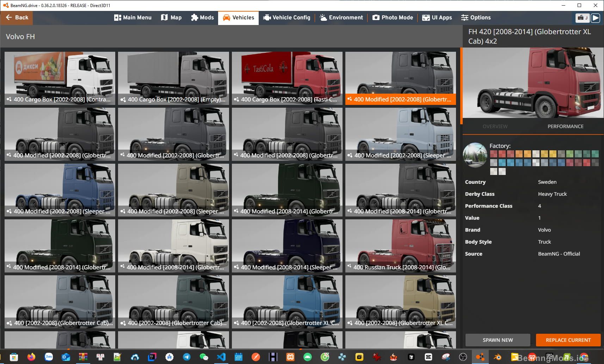This screenshot has width=604, height=364.
Task: Switch to the PERFORMANCE tab
Action: [x=565, y=126]
